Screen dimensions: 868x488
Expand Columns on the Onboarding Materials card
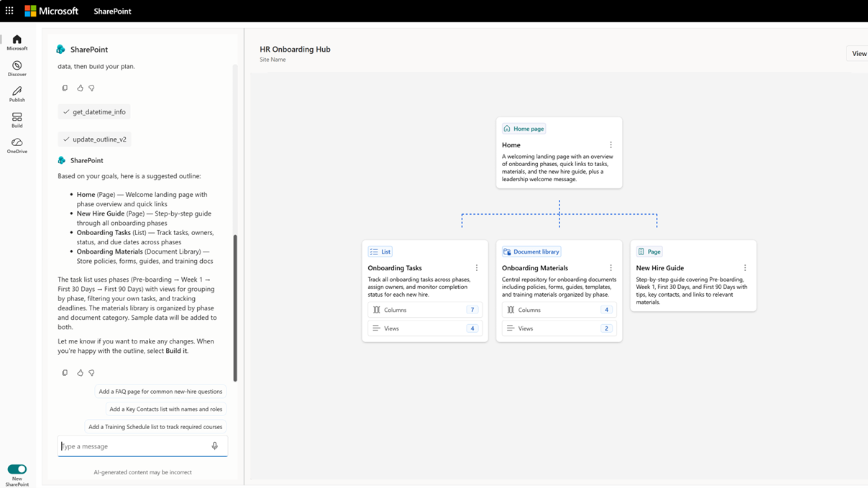pos(559,309)
